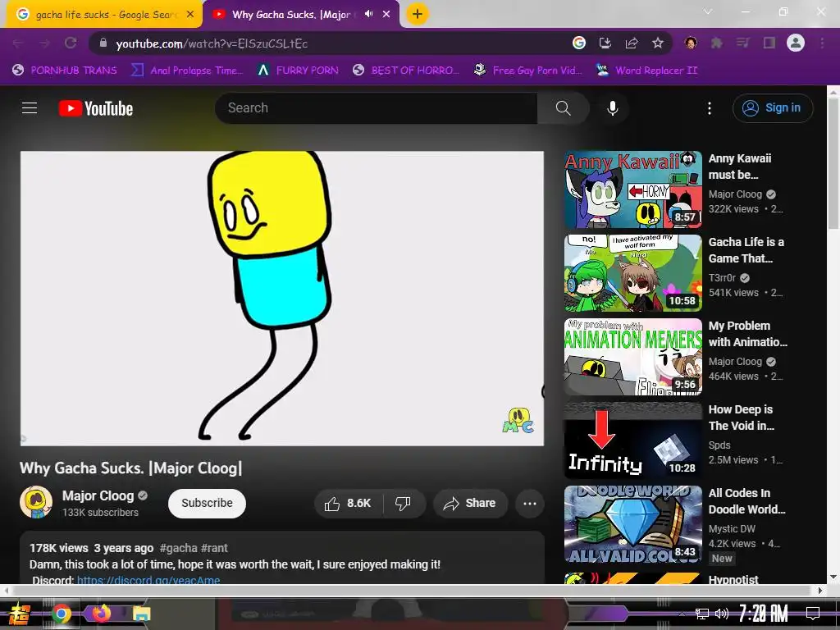Open the Chrome extensions puzzle icon
The width and height of the screenshot is (840, 630).
click(x=717, y=43)
